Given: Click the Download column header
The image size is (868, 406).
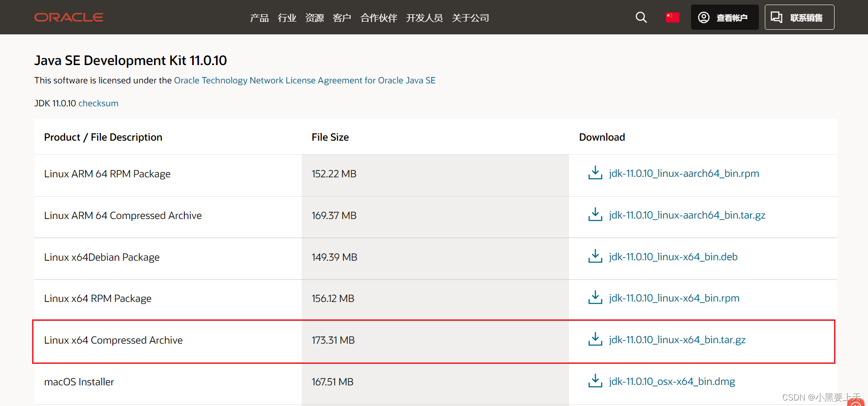Looking at the screenshot, I should (x=602, y=137).
